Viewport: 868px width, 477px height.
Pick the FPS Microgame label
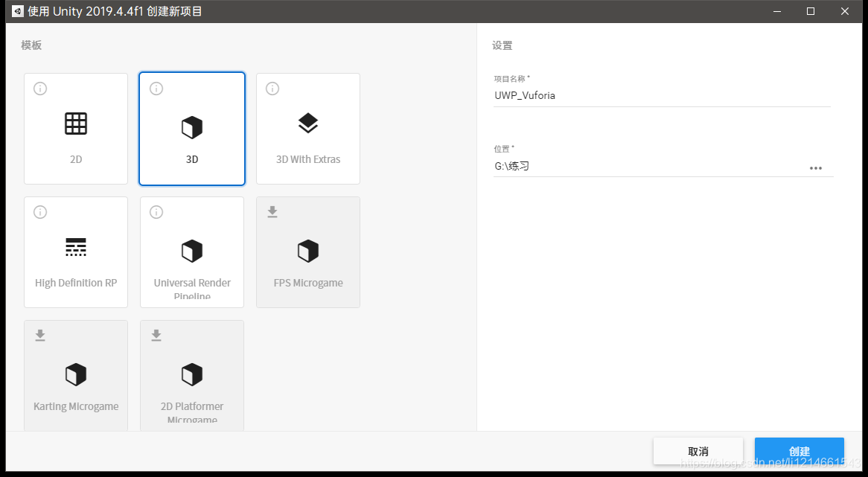point(308,283)
